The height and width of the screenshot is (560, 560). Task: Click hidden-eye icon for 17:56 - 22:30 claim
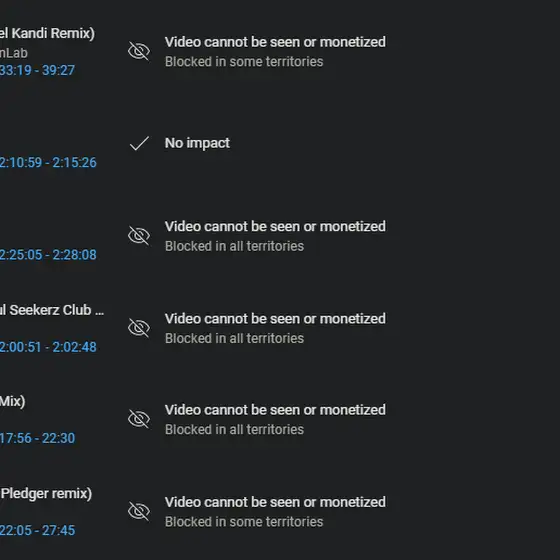click(x=139, y=419)
